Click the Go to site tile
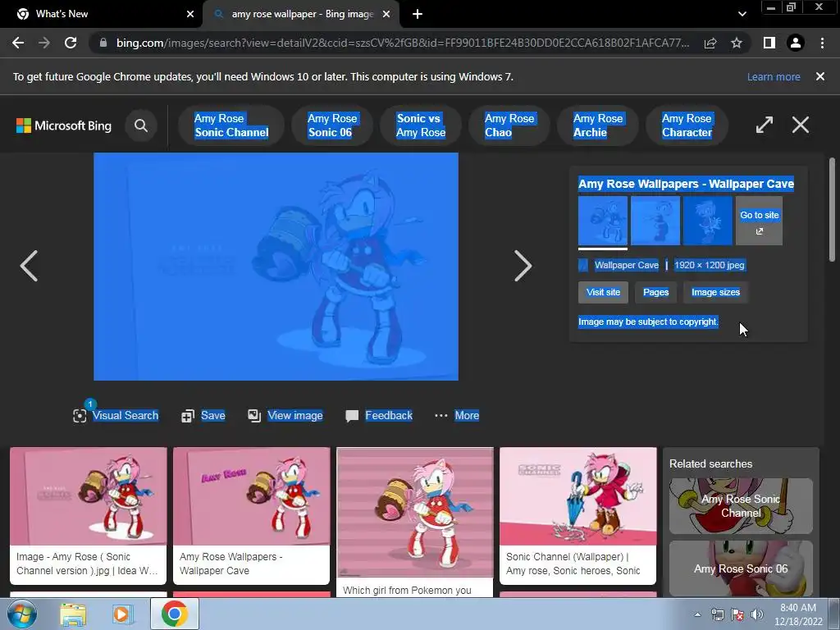The image size is (840, 630). [x=759, y=221]
